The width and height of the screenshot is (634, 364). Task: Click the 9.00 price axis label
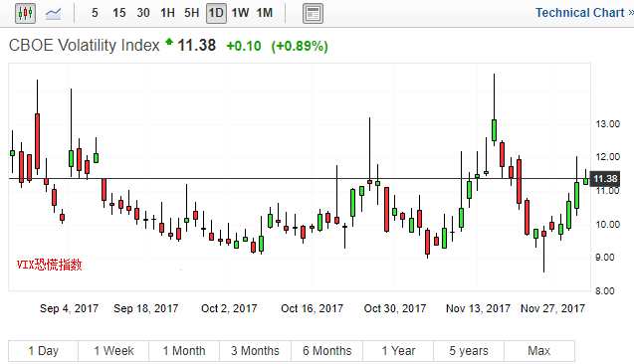[x=605, y=258]
